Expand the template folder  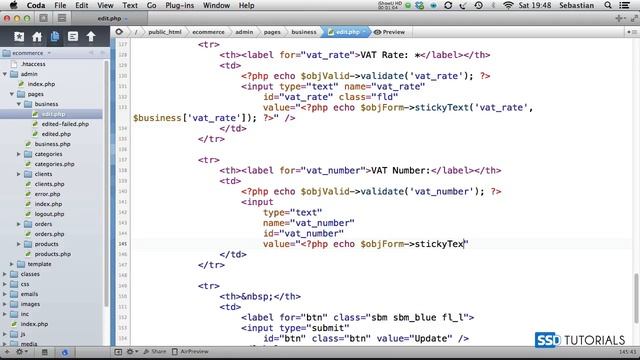(12, 264)
